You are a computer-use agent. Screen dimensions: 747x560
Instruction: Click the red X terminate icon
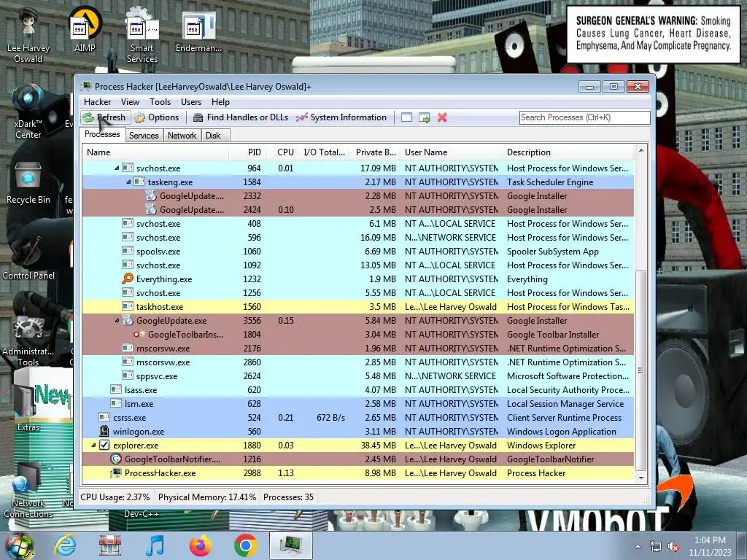(x=442, y=117)
